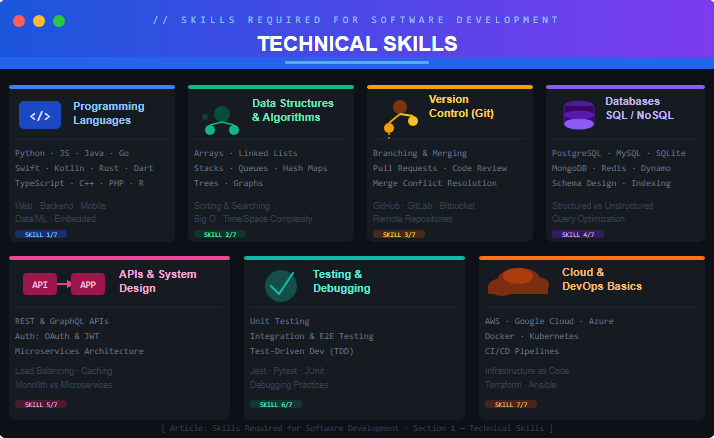This screenshot has width=714, height=438.
Task: Click 'Jest · Pytest · JUnit' line
Action: (287, 371)
